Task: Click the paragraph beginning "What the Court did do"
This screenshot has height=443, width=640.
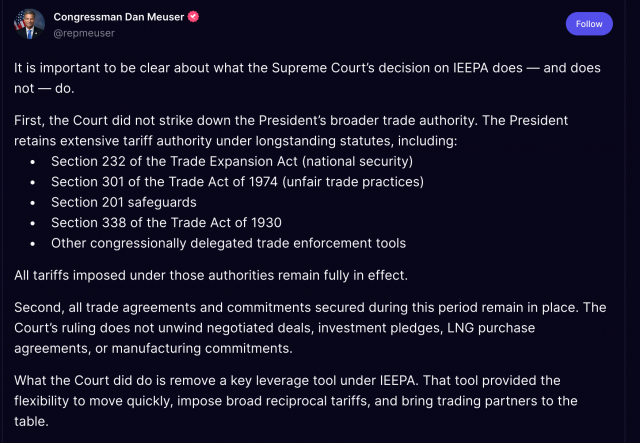Action: coord(300,400)
